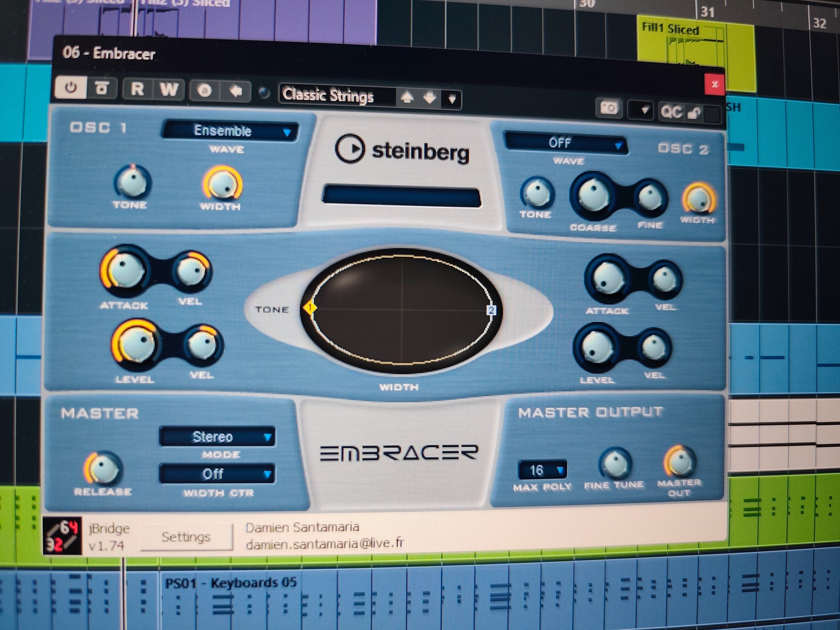Click the OSC 2 Width knob

(x=699, y=198)
